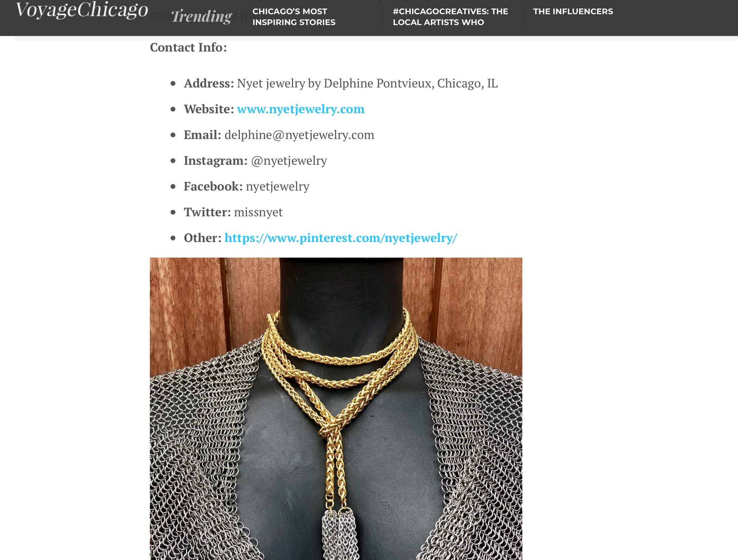Click the @nyetjewelry Instagram handle

(x=289, y=161)
